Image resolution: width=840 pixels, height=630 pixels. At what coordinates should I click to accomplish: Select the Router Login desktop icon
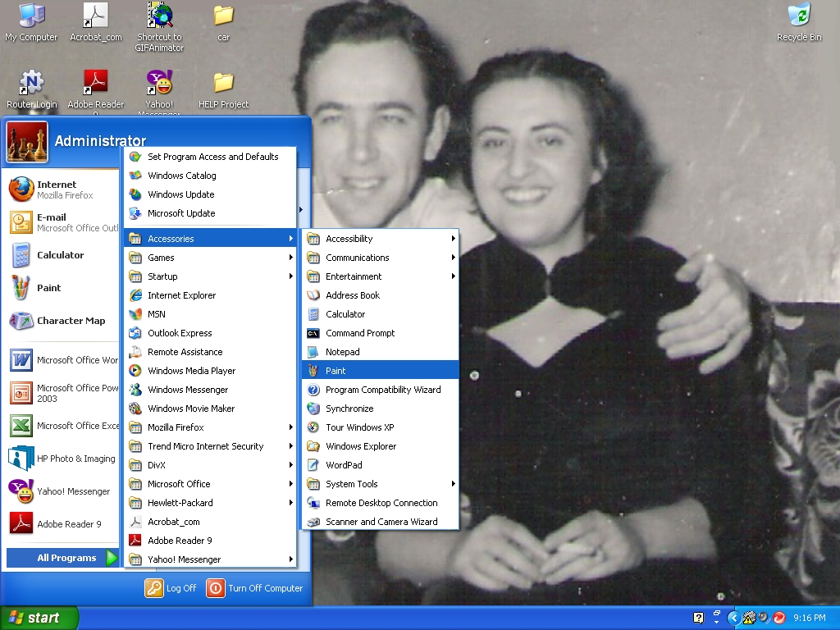[x=32, y=89]
